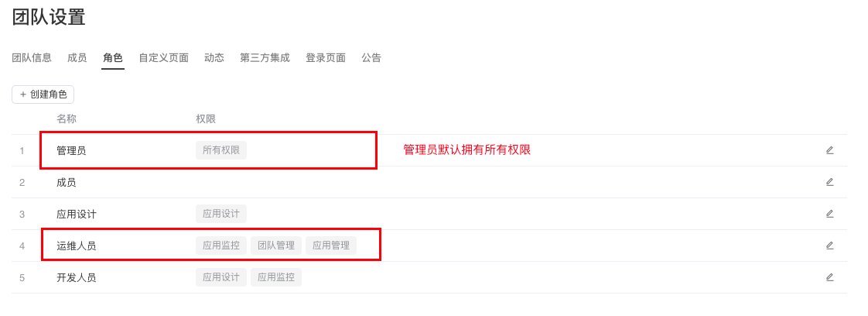868x316 pixels.
Task: Click the 创建角色 button
Action: click(43, 94)
